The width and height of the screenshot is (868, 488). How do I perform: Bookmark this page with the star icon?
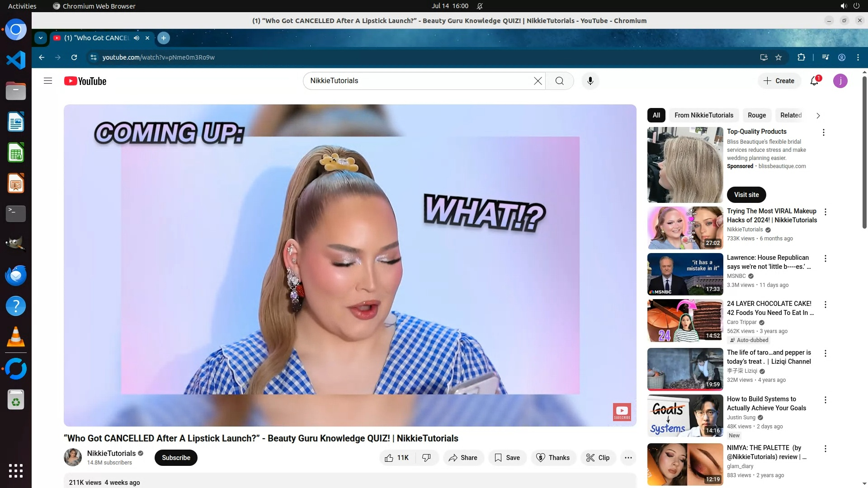pyautogui.click(x=778, y=57)
